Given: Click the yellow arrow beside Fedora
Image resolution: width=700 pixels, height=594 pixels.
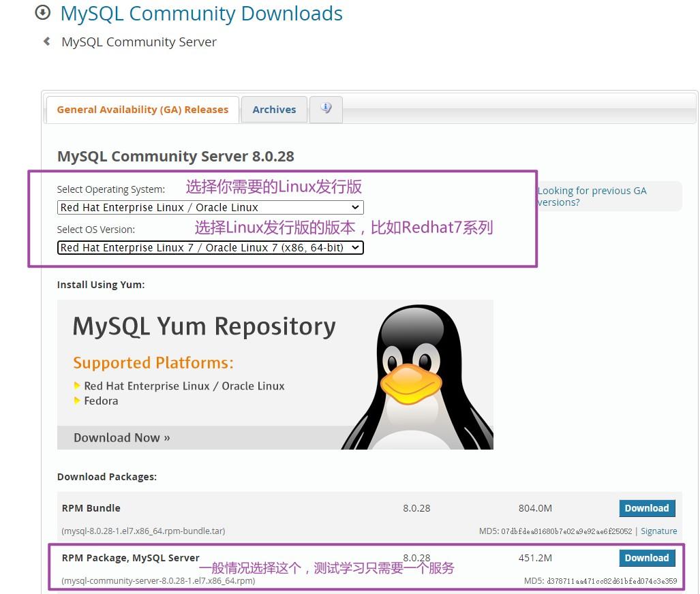Looking at the screenshot, I should click(77, 401).
